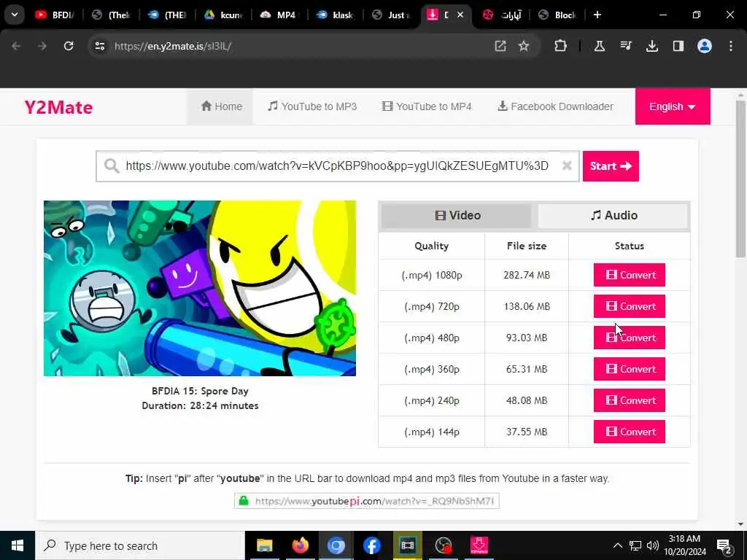Launch Firefox from the taskbar
Screen dimensions: 747x560
click(300, 545)
